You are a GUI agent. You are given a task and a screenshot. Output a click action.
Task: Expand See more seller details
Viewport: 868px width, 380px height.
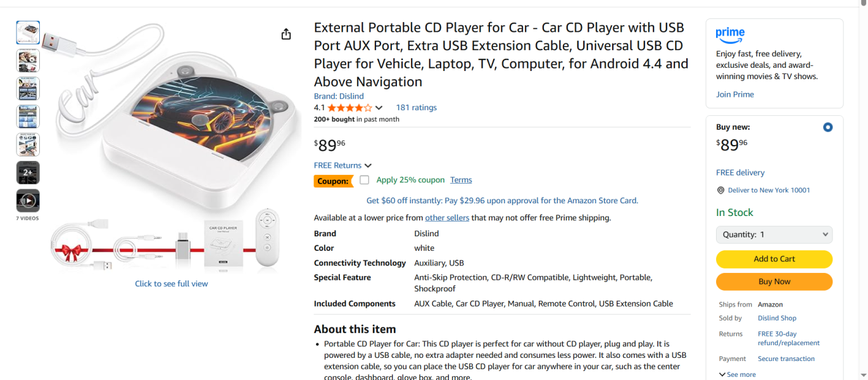[737, 374]
